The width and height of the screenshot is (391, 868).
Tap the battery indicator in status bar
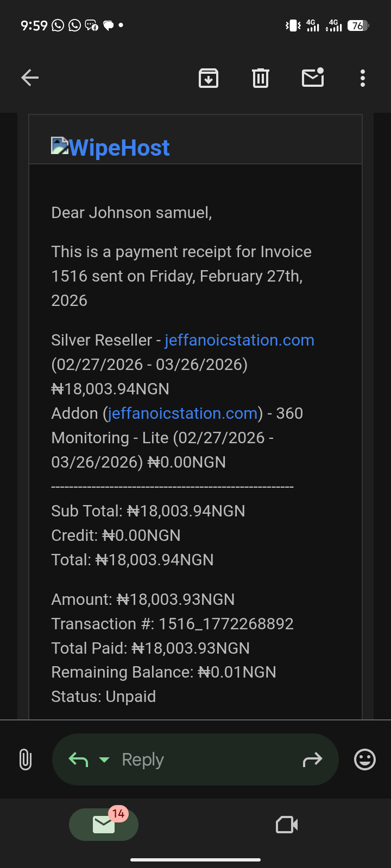pos(357,25)
